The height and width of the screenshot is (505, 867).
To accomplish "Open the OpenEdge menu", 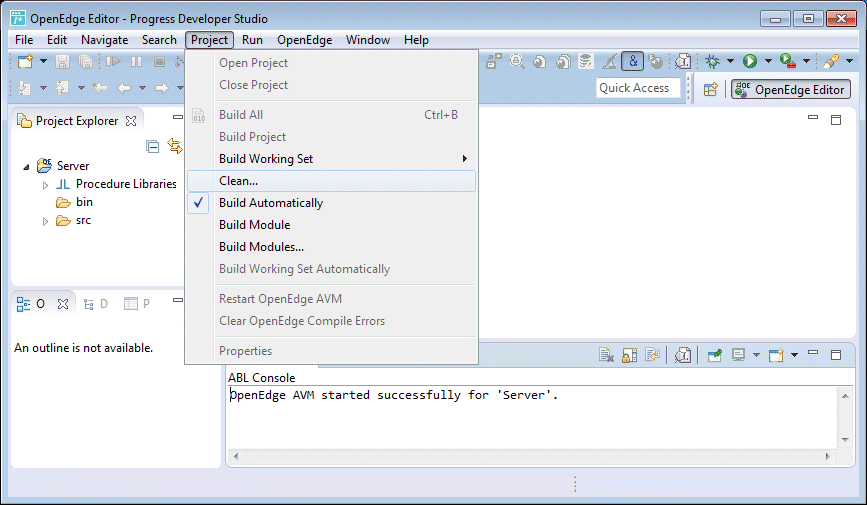I will (305, 40).
